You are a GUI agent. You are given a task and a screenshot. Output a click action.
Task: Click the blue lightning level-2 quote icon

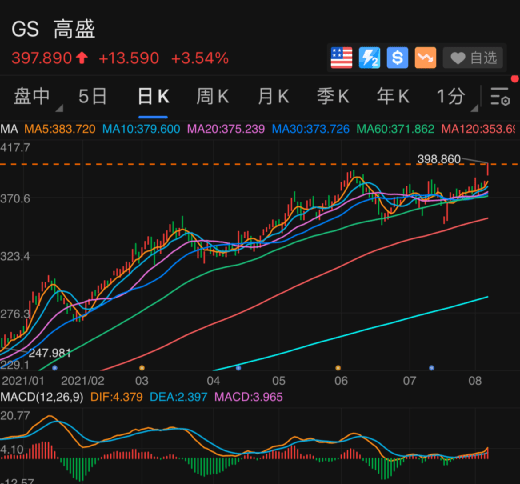(369, 58)
